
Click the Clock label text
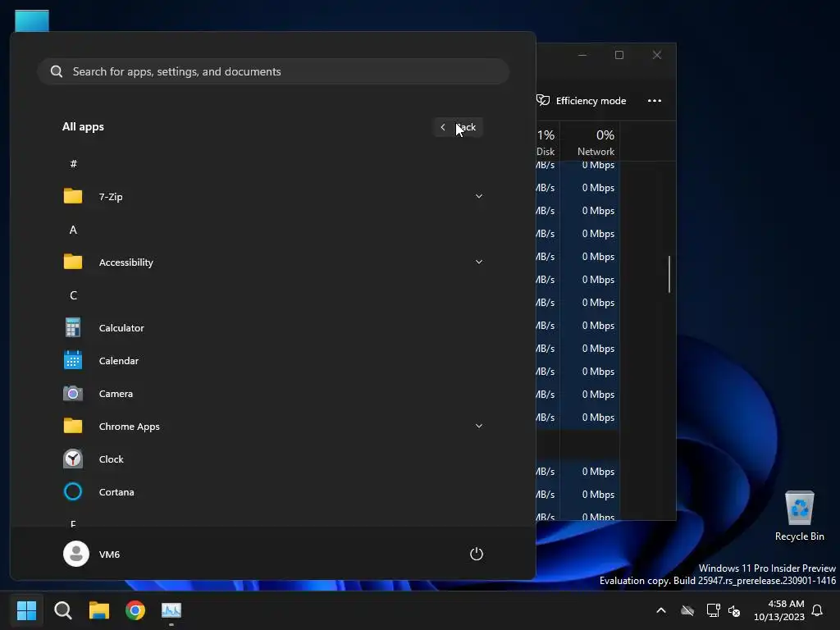(111, 459)
